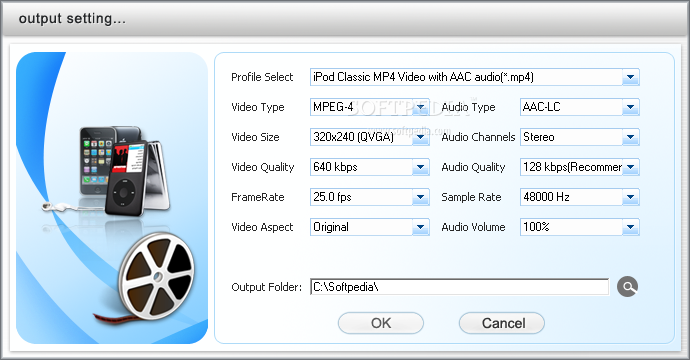Open the Video Size dropdown arrow
This screenshot has width=690, height=360.
tap(421, 137)
